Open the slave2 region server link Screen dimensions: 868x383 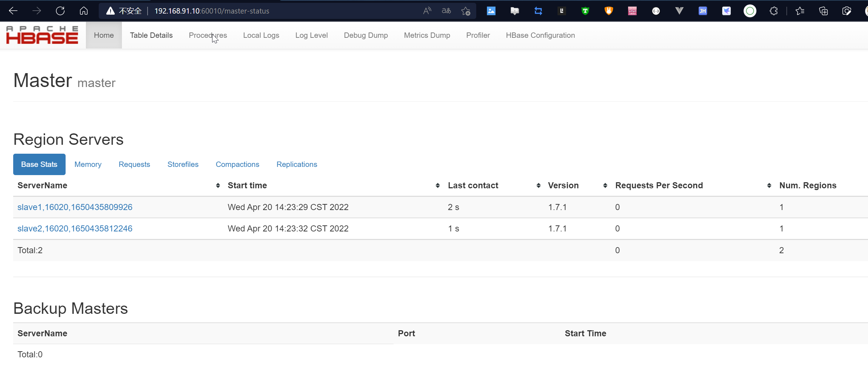pos(75,229)
